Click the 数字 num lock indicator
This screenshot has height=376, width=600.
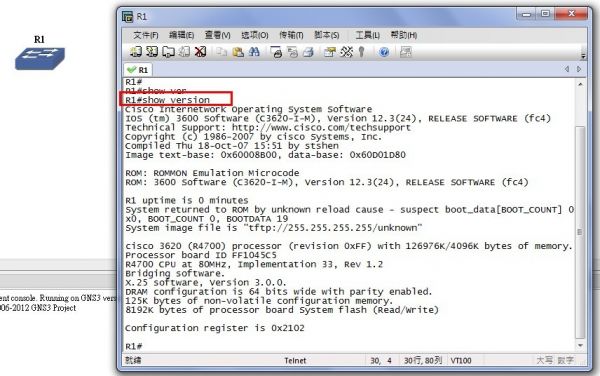coord(565,360)
